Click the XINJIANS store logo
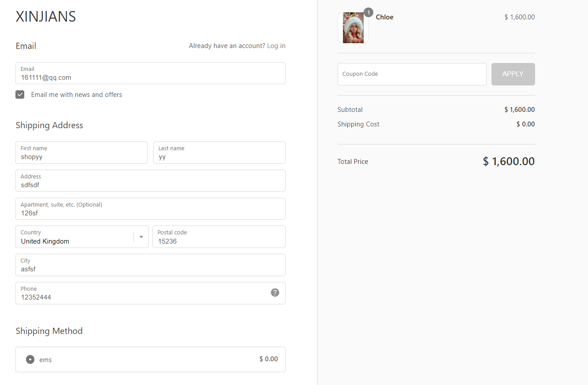Viewport: 588px width, 385px height. [x=46, y=17]
